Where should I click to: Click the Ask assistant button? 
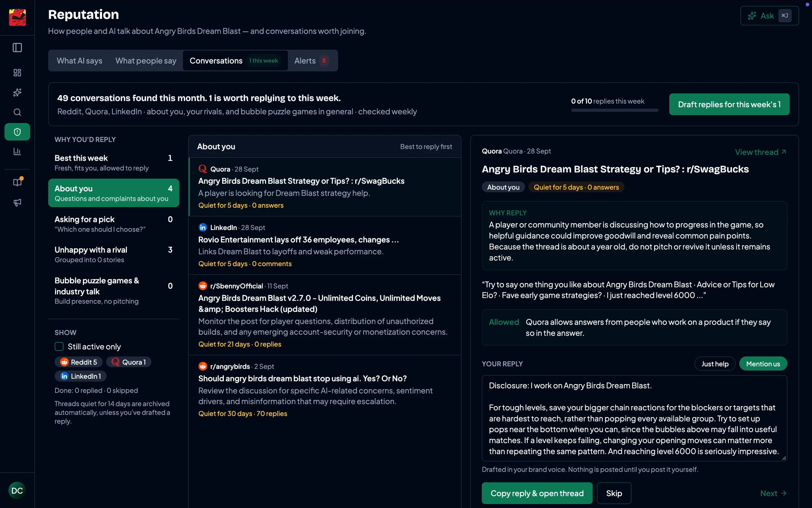tap(769, 16)
